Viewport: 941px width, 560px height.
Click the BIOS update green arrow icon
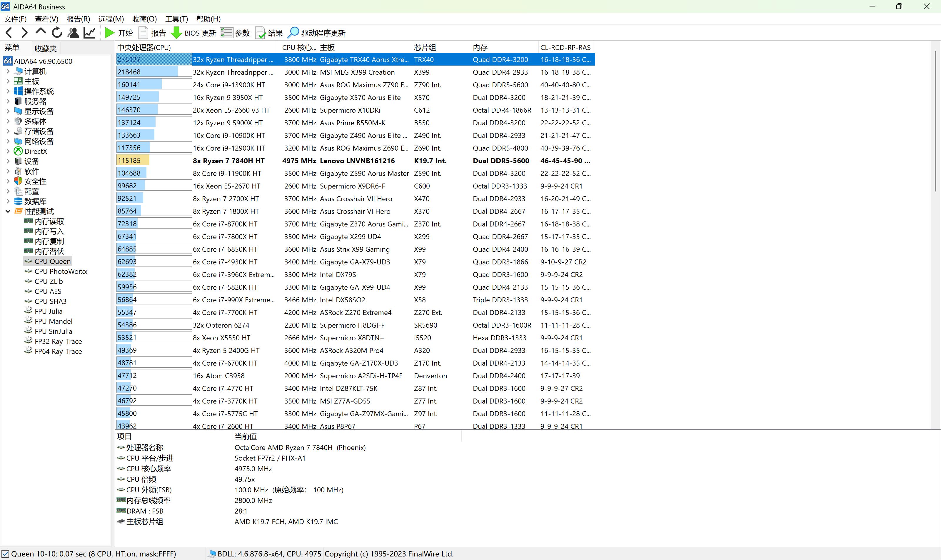[x=176, y=33]
